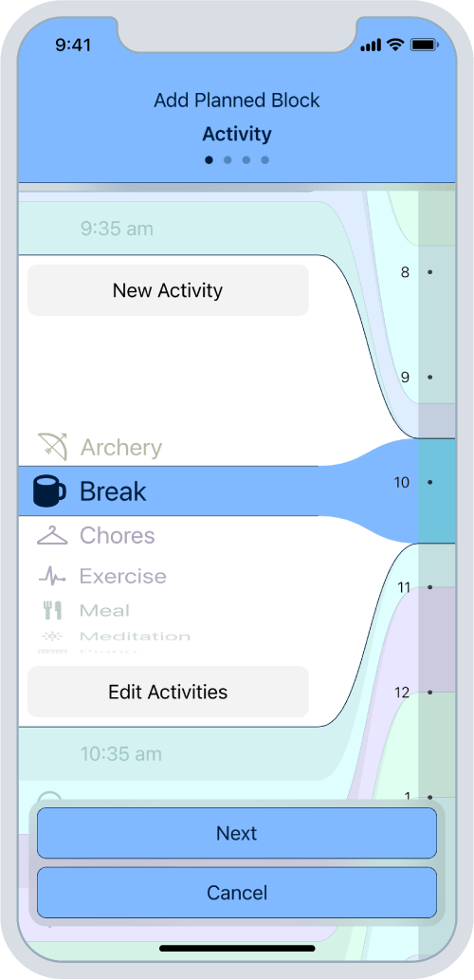Check the battery indicator in status bar
Screen dimensions: 474x980
[424, 45]
